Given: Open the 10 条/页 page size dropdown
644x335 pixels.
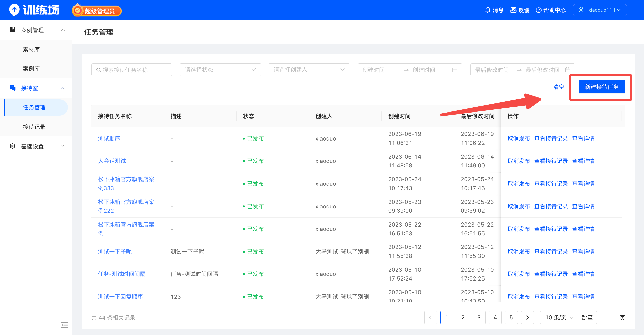Looking at the screenshot, I should 559,317.
